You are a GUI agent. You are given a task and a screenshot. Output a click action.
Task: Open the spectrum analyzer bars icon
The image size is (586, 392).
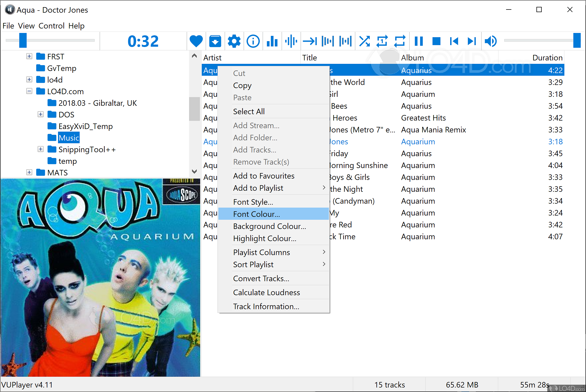click(272, 41)
